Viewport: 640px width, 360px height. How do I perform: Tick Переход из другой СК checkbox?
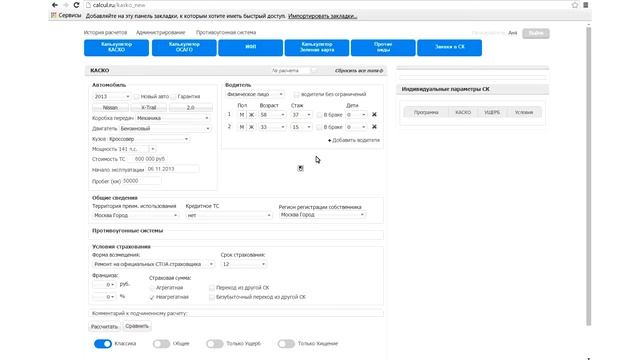click(211, 288)
